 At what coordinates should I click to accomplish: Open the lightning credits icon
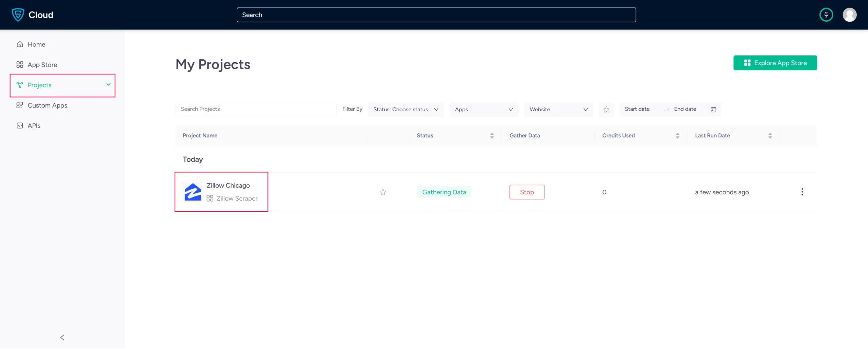pos(826,15)
